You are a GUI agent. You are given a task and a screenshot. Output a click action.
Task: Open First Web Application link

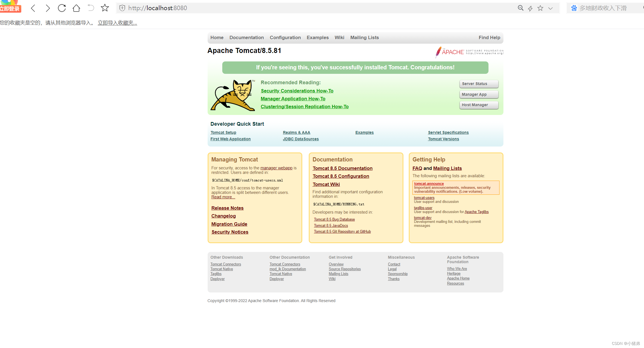(x=230, y=139)
